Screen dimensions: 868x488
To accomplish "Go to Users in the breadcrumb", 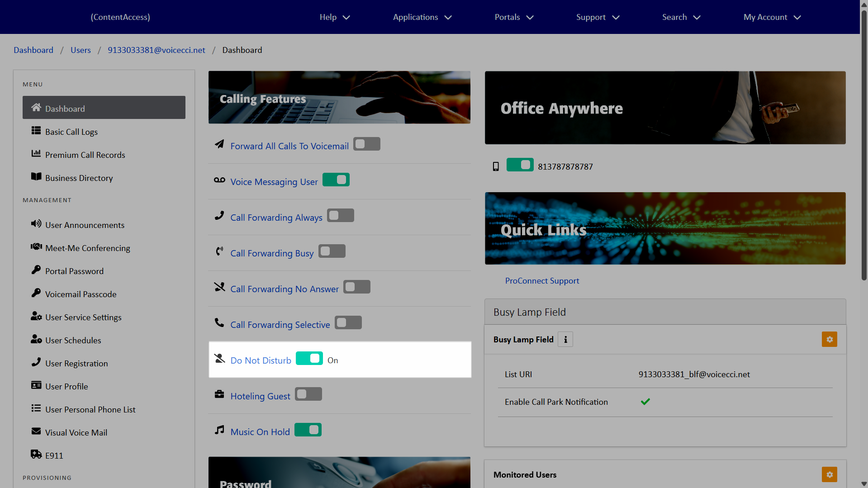I will pyautogui.click(x=81, y=50).
